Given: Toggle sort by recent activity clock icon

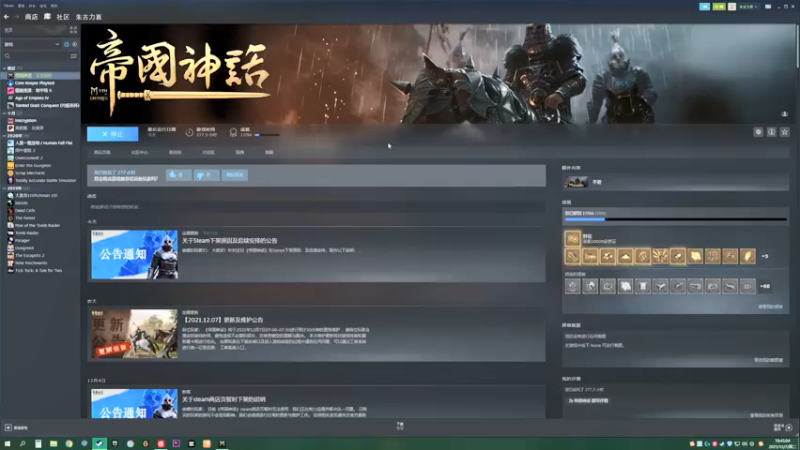Looking at the screenshot, I should [66, 44].
